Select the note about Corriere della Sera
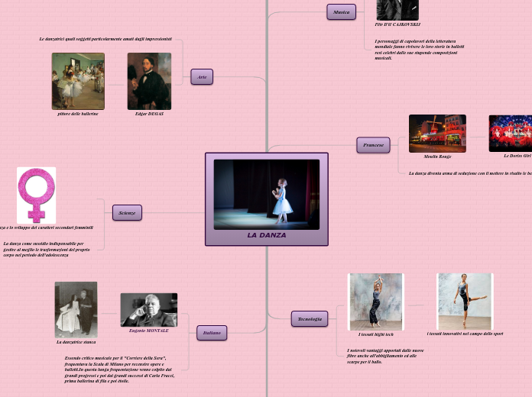This screenshot has height=397, width=532. (x=119, y=370)
